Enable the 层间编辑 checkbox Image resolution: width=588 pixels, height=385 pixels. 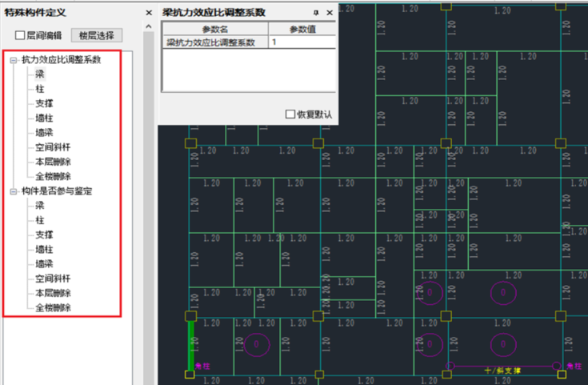tap(21, 36)
